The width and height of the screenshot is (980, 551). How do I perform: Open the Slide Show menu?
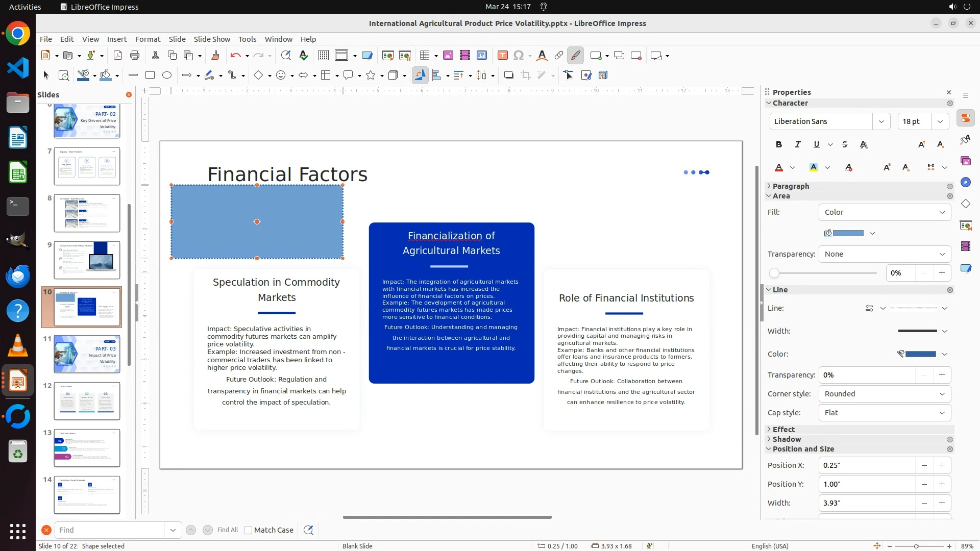click(211, 39)
